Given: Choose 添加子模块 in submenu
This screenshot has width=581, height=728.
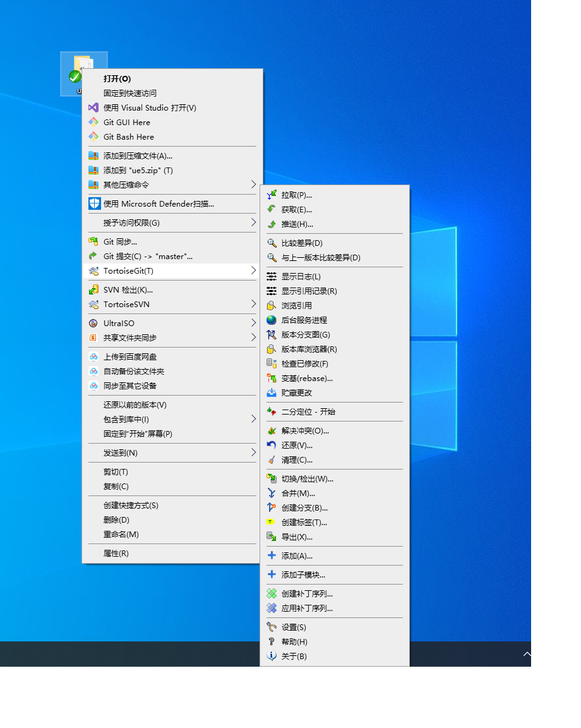Looking at the screenshot, I should click(335, 575).
